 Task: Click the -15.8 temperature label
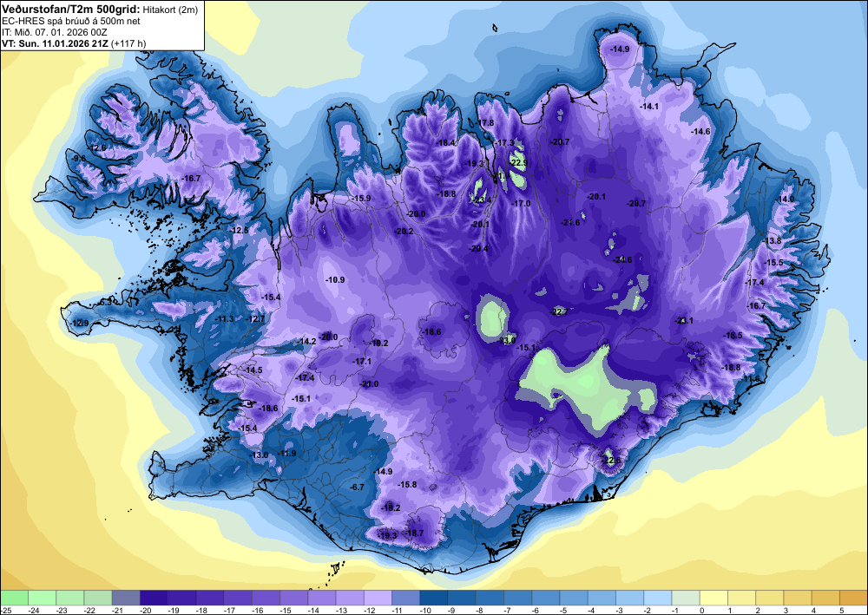click(407, 485)
